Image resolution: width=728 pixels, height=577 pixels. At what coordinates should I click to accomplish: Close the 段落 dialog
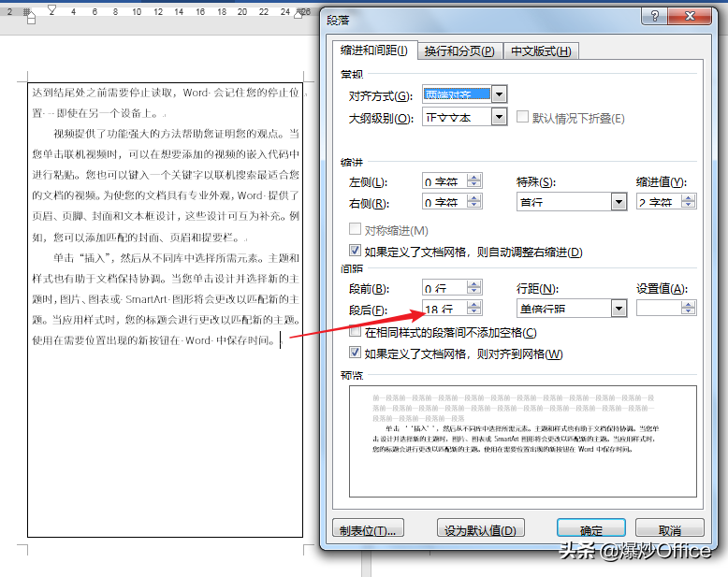[690, 16]
